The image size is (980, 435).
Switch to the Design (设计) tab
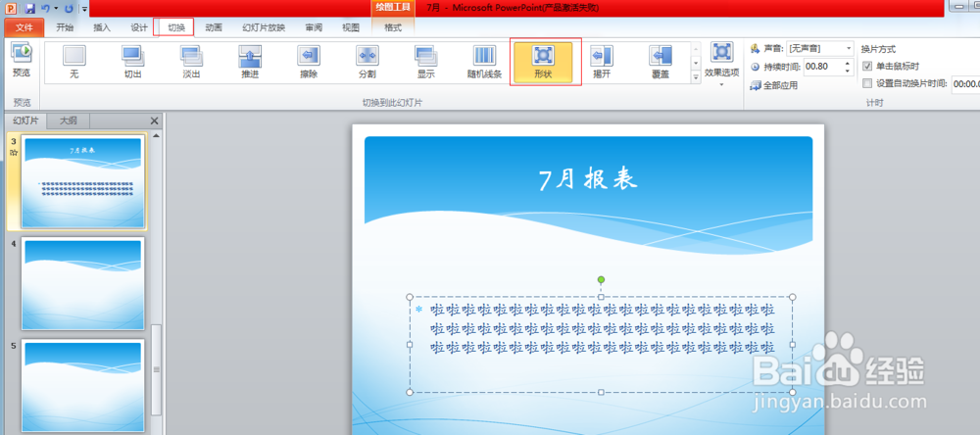139,27
